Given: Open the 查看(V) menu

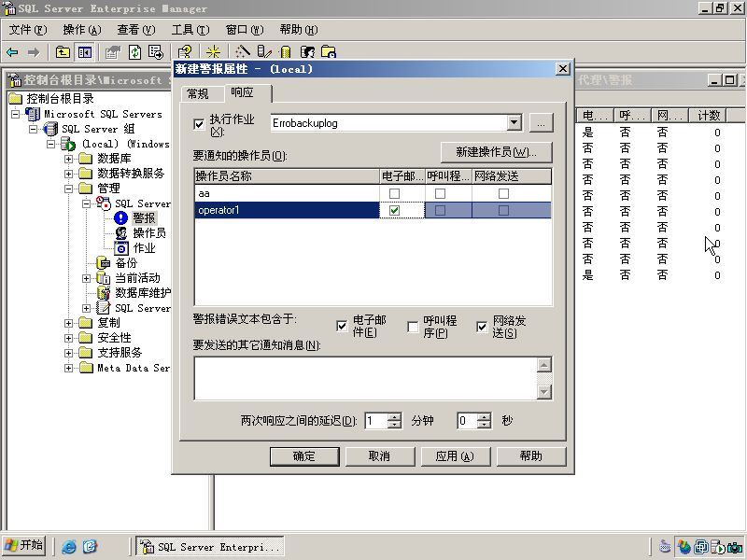Looking at the screenshot, I should click(x=136, y=30).
